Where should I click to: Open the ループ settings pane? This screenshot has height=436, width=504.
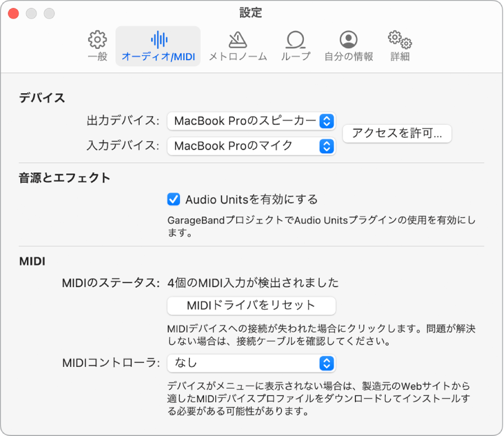pos(295,46)
